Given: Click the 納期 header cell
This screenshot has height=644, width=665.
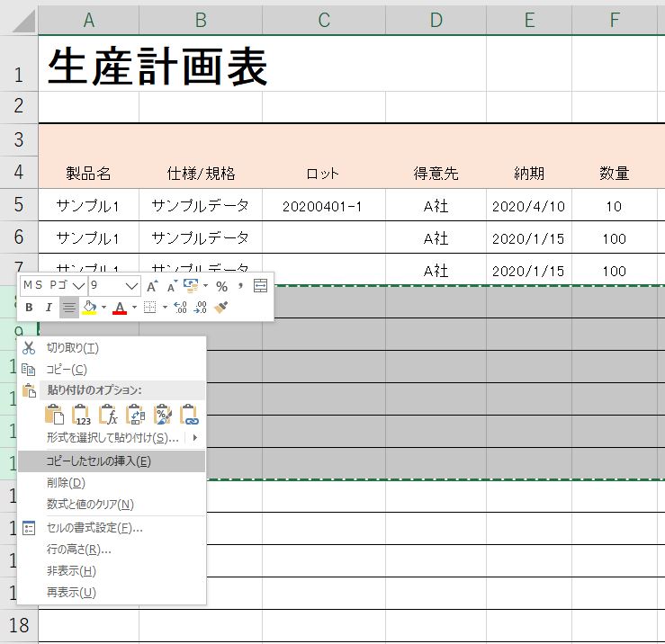Looking at the screenshot, I should point(529,173).
